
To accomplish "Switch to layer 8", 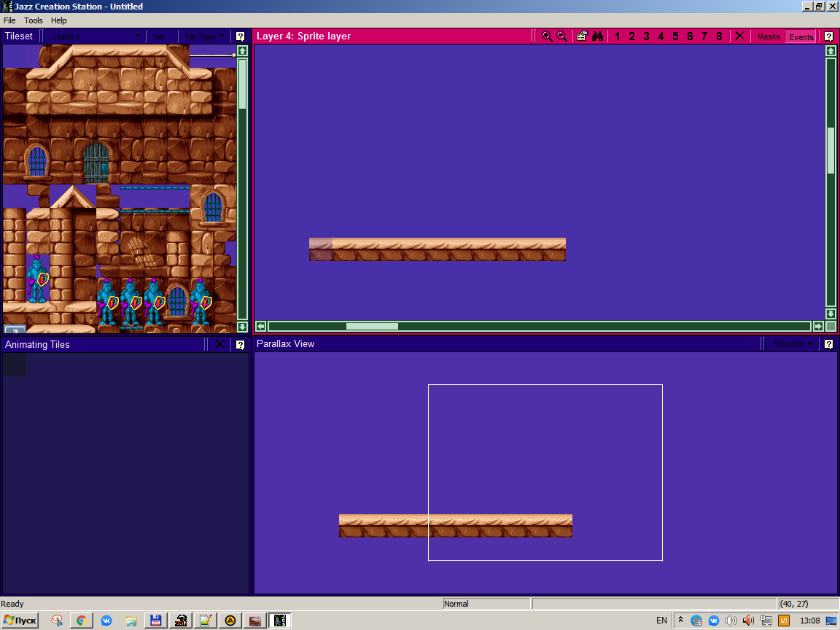I will [719, 36].
